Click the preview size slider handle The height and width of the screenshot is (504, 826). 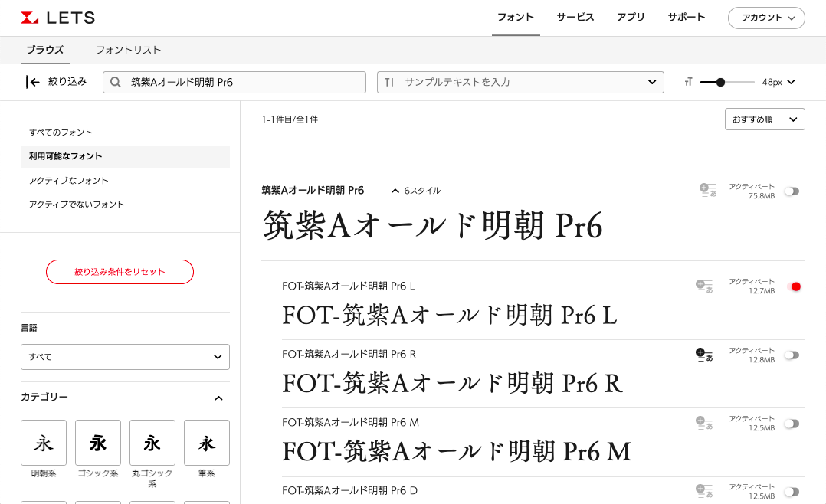[x=720, y=82]
